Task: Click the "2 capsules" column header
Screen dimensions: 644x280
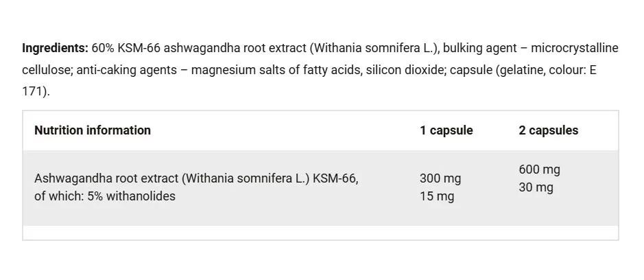Action: (x=549, y=130)
